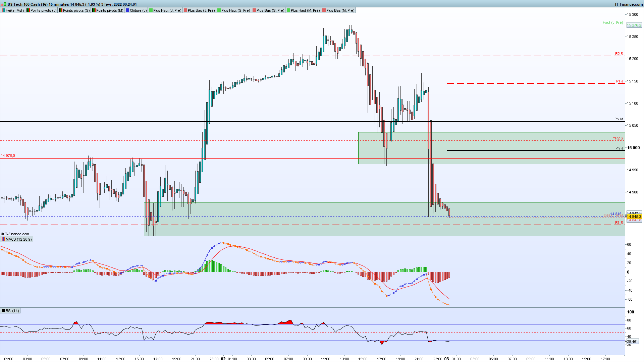This screenshot has width=644, height=362.
Task: Click the Points pivots (J) indicator icon
Action: pos(28,10)
